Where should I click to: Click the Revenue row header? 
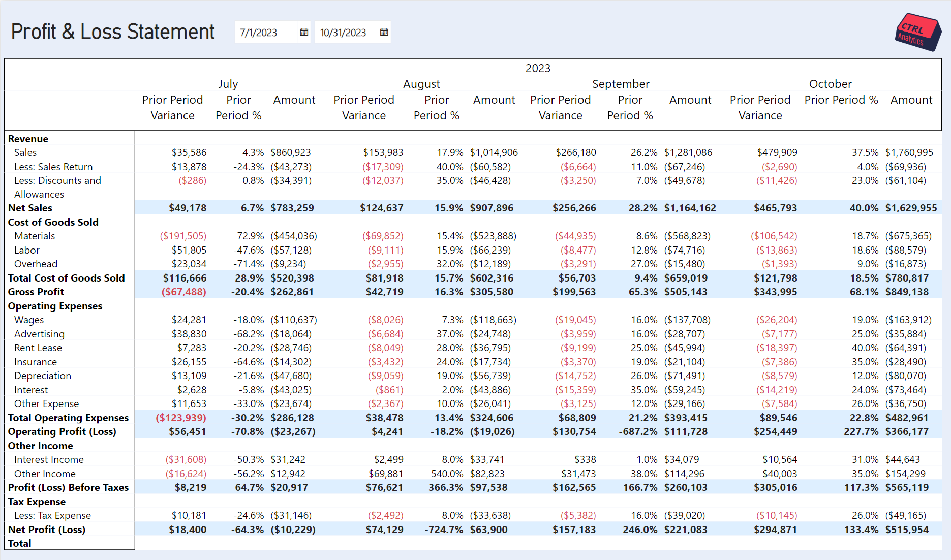[28, 139]
